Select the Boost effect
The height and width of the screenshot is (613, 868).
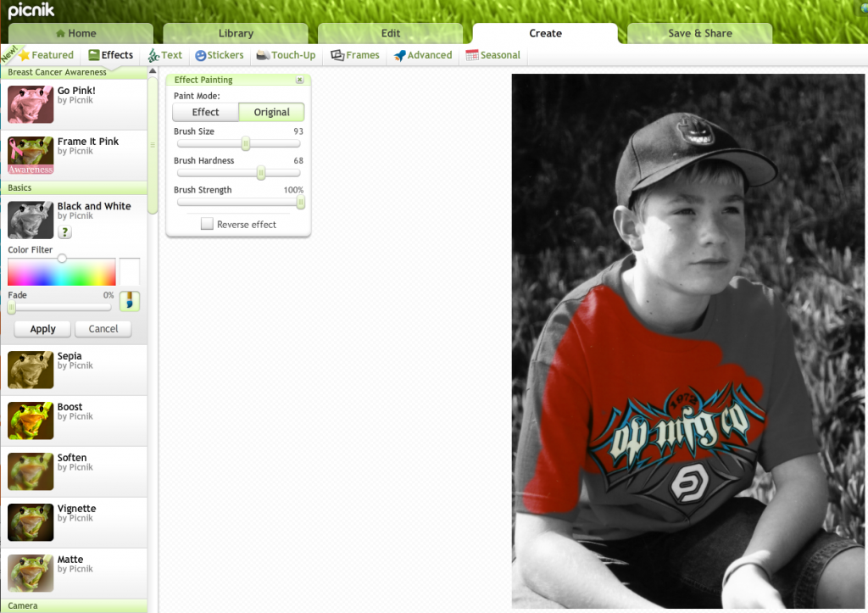pos(74,421)
